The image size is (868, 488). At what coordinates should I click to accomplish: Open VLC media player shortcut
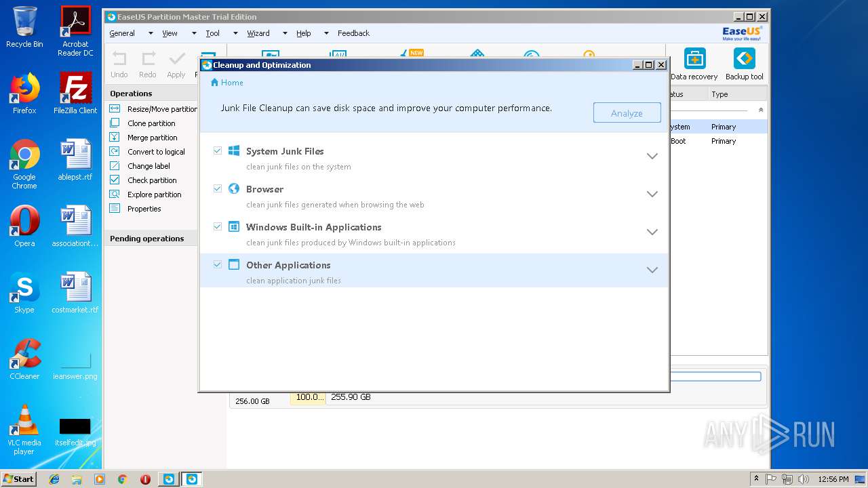pyautogui.click(x=24, y=430)
